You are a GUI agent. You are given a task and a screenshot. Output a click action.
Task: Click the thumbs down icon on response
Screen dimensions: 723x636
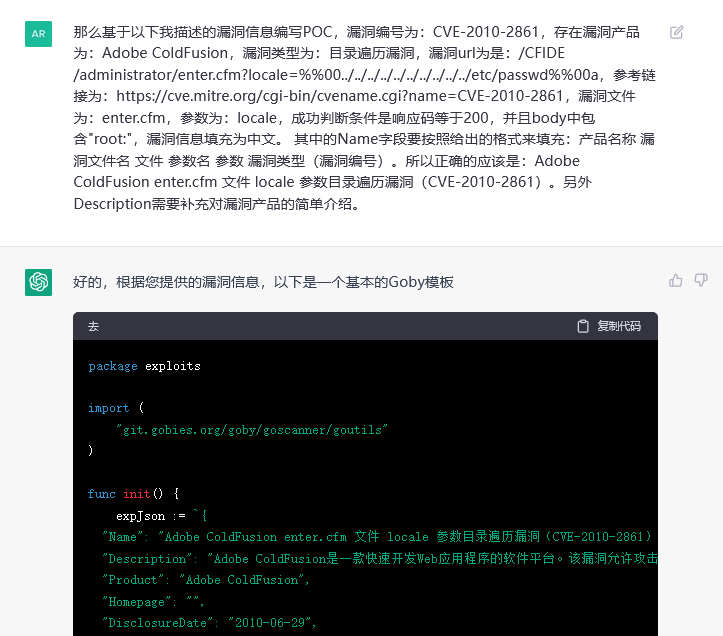(x=701, y=280)
